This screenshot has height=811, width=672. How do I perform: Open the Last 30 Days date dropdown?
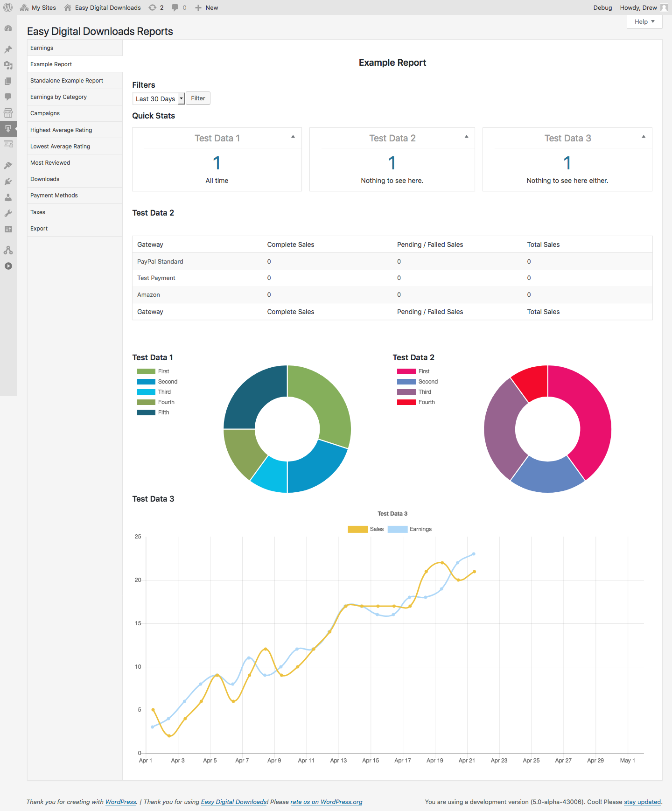[159, 98]
